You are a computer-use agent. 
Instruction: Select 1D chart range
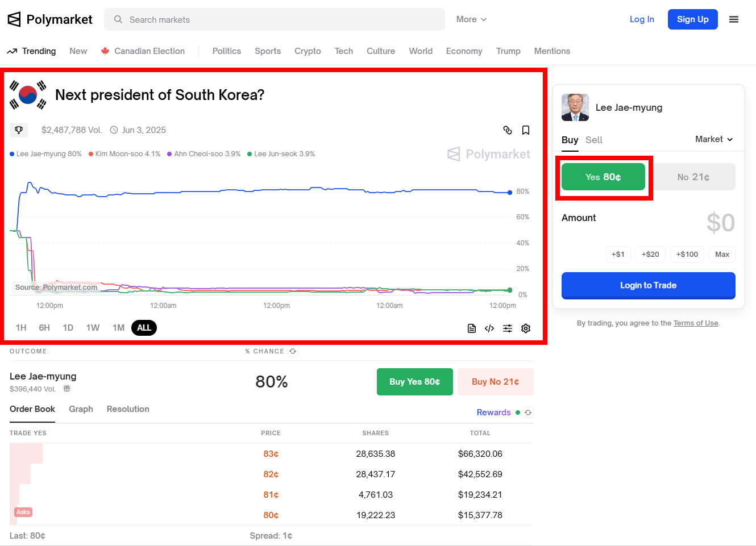click(x=68, y=328)
